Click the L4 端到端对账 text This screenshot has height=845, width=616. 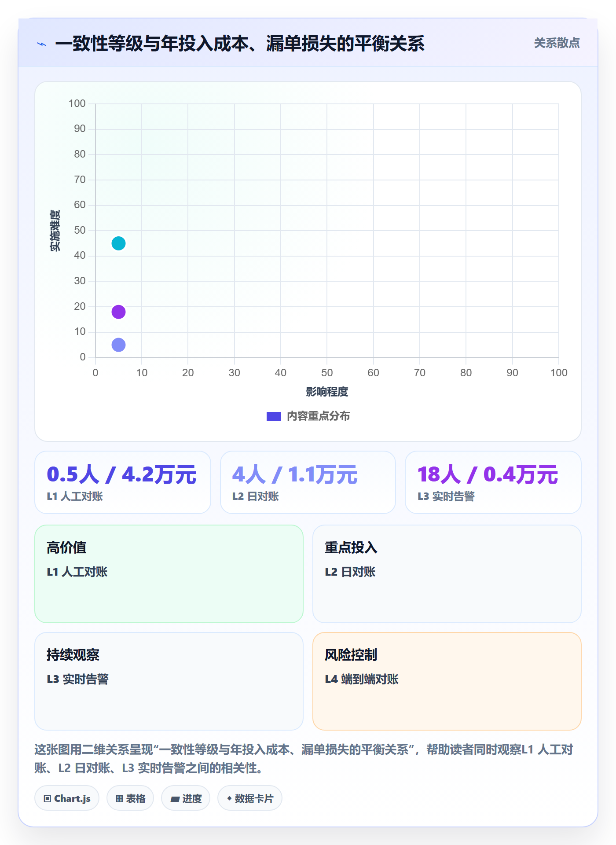pyautogui.click(x=362, y=679)
